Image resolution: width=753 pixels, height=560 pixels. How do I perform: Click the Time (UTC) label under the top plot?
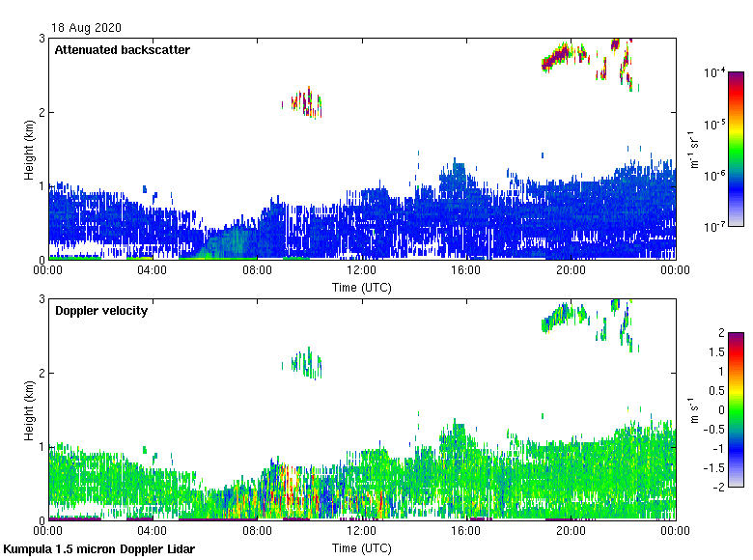tap(362, 287)
